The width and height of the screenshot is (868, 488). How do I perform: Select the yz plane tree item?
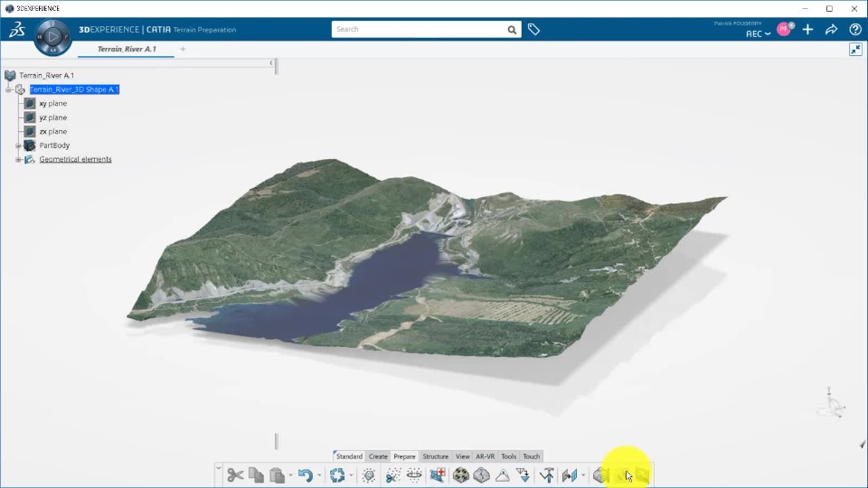(53, 117)
